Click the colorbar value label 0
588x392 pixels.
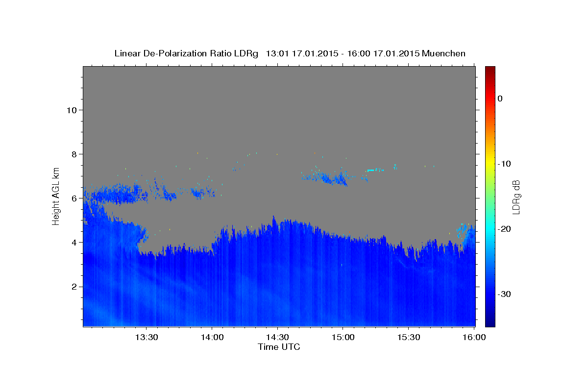pyautogui.click(x=500, y=98)
